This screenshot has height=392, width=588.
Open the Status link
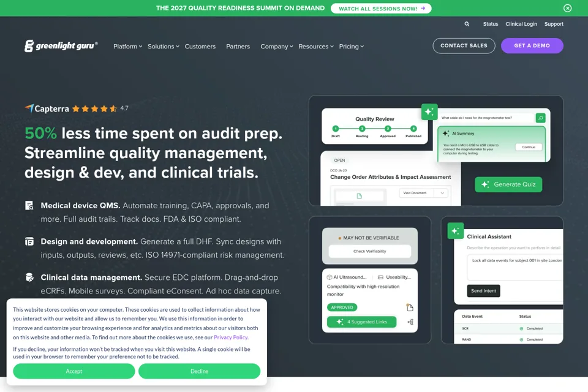(491, 24)
